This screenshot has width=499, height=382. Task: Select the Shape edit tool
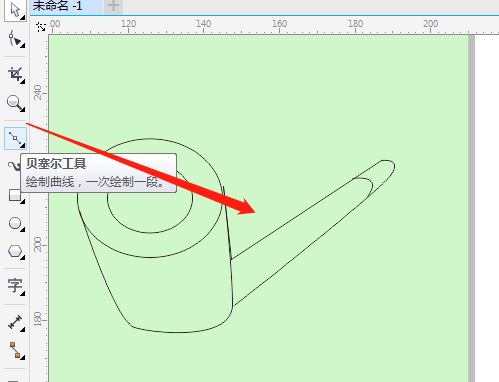point(15,39)
